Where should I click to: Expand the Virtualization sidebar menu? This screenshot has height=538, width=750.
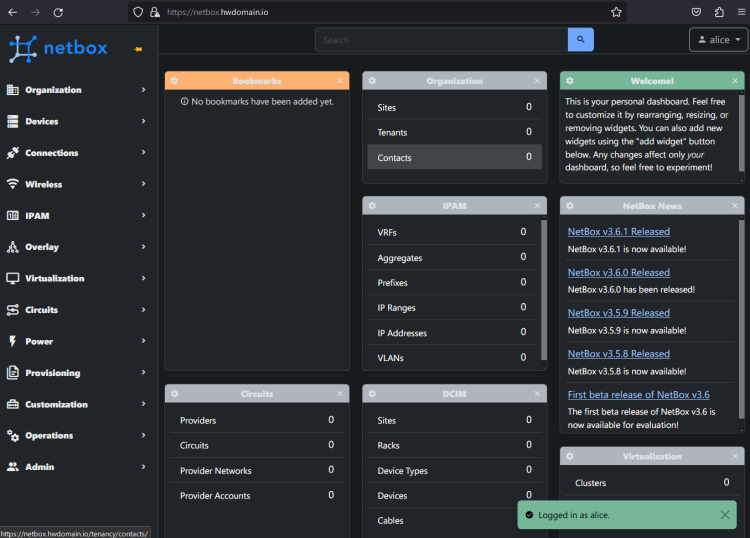click(x=77, y=278)
